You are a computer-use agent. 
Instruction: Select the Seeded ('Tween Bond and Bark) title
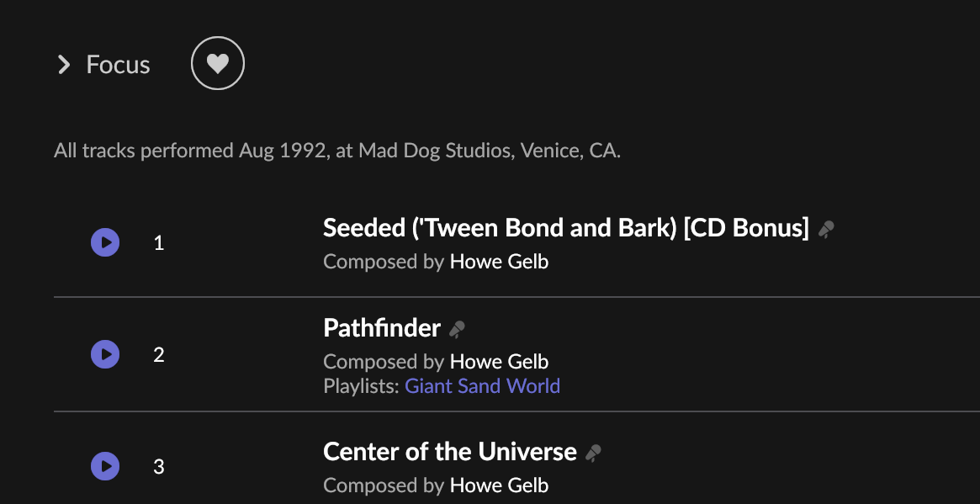click(565, 228)
